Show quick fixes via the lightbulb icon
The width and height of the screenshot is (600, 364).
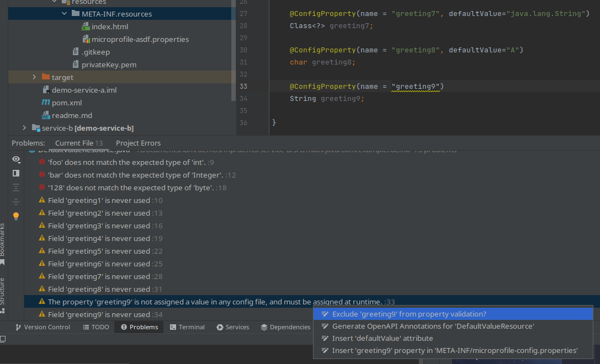tap(16, 216)
